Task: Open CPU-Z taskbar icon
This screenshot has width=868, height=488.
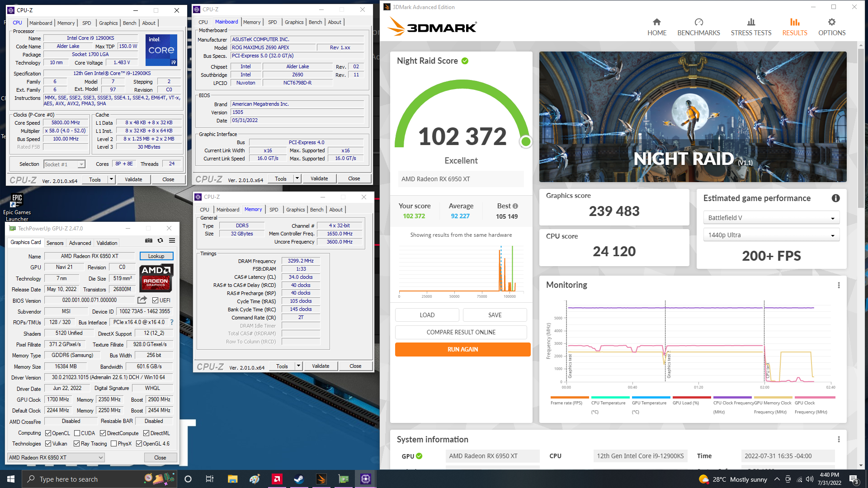Action: click(365, 479)
